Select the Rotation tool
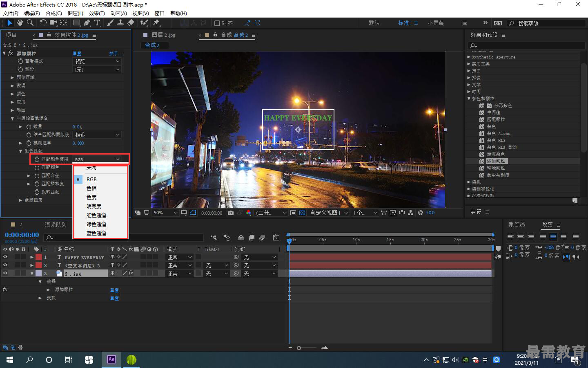 tap(43, 23)
